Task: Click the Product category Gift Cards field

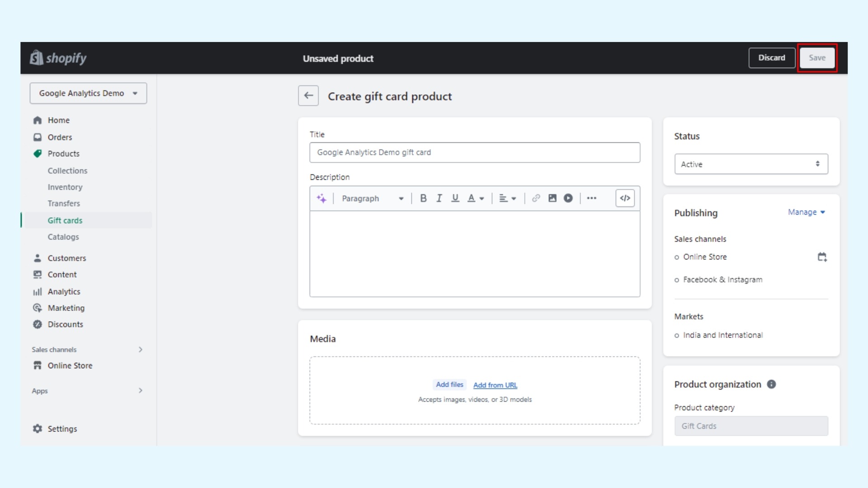Action: tap(751, 426)
